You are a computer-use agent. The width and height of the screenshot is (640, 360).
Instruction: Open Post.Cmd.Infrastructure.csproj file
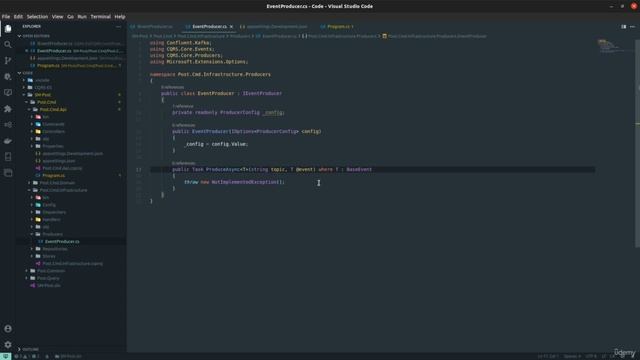click(x=72, y=264)
